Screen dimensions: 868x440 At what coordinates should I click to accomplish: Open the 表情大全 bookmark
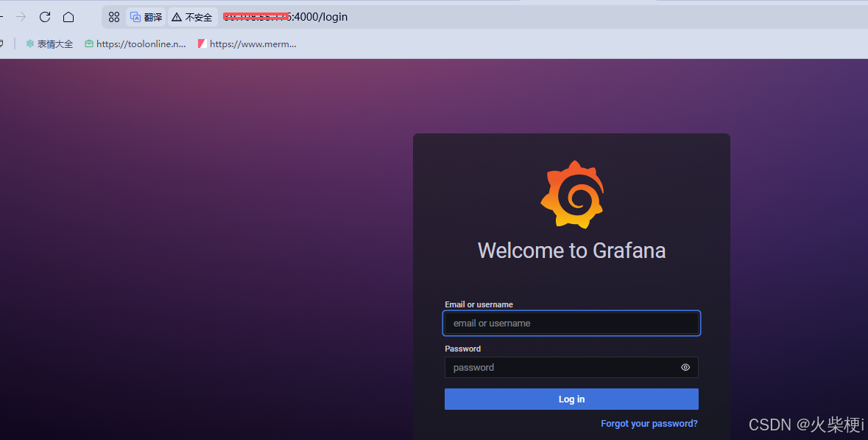coord(49,44)
